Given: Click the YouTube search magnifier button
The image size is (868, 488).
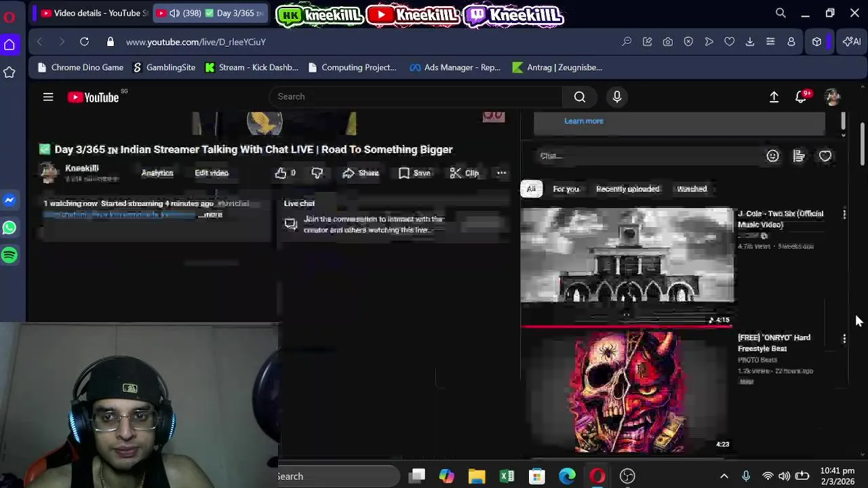Looking at the screenshot, I should point(580,97).
